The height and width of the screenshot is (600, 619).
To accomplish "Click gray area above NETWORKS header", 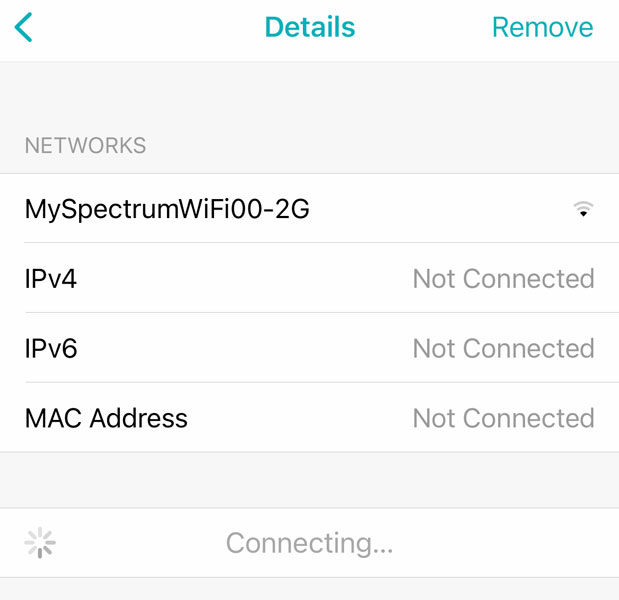I will [309, 95].
